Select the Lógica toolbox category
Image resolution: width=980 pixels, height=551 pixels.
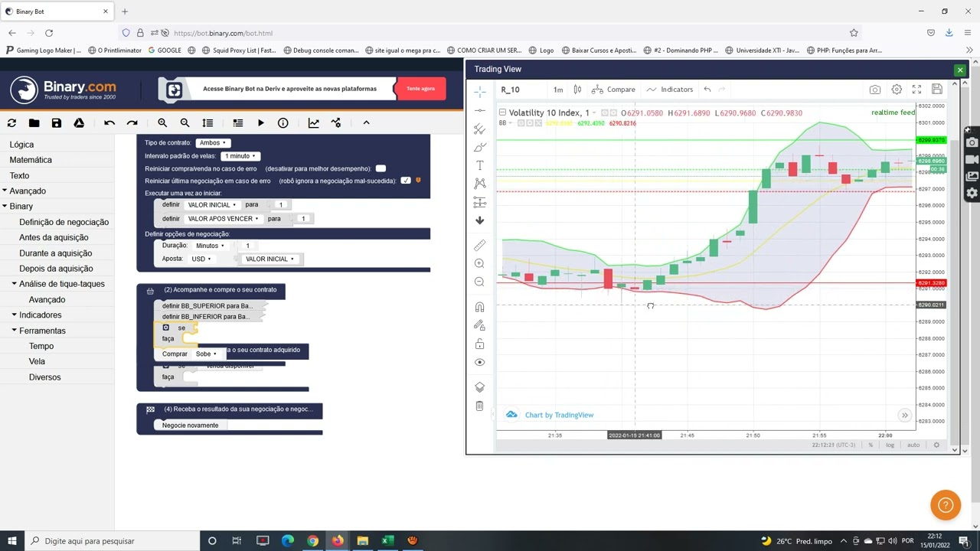tap(21, 144)
